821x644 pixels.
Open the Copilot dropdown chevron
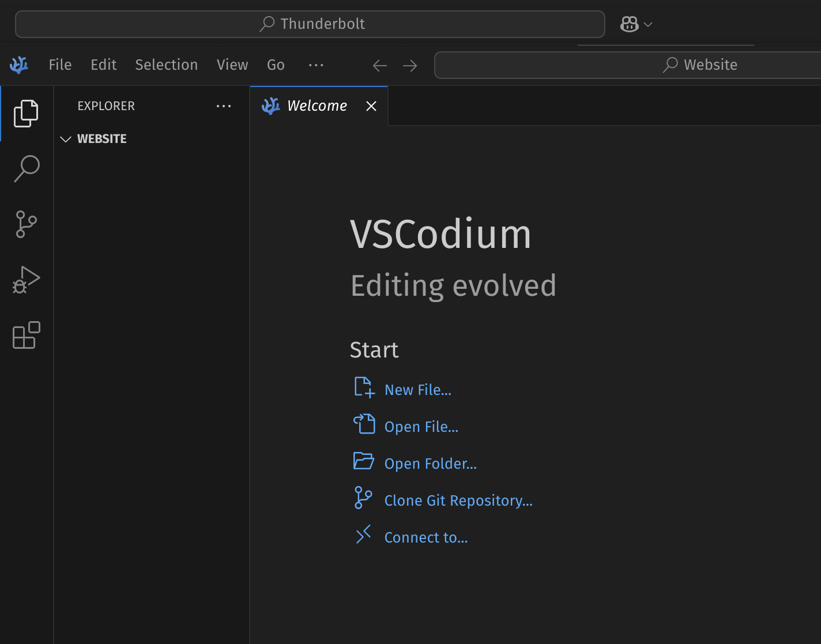click(648, 24)
